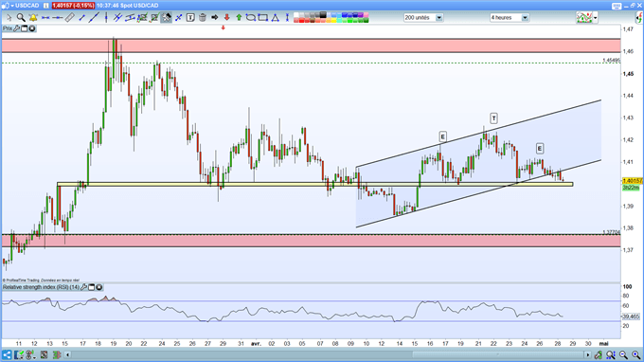Click the Relative strength index (RSI) label
Screen dimensions: 644x362
(41, 287)
